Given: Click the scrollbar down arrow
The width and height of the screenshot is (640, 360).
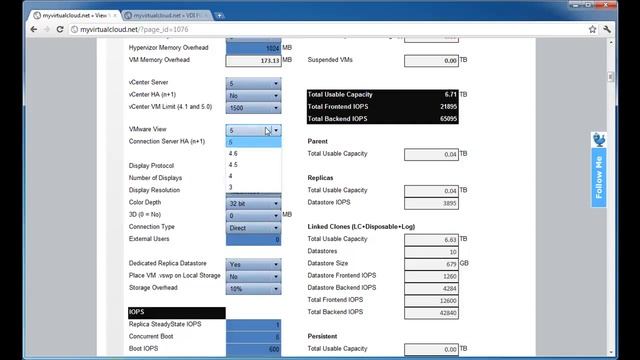Looking at the screenshot, I should (x=611, y=352).
